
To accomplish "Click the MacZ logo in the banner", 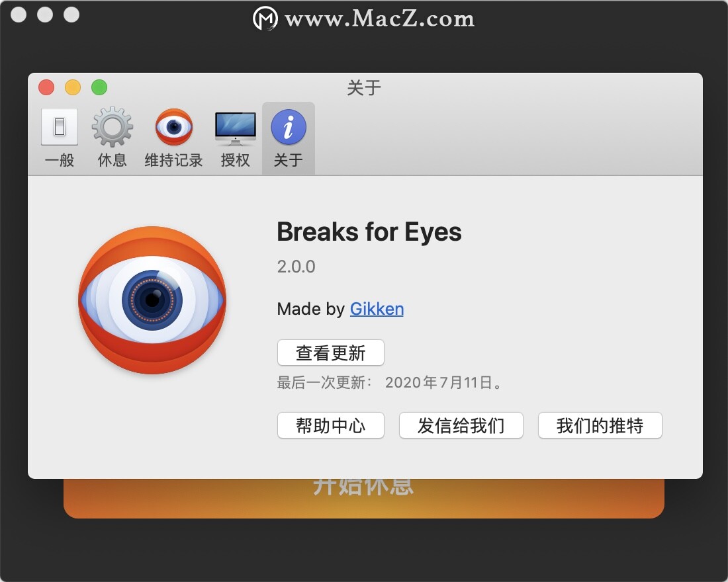I will (x=265, y=19).
